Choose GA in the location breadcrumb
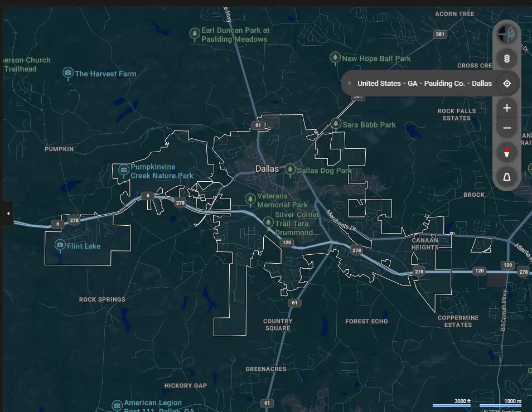Screen dimensions: 532x412 412,84
